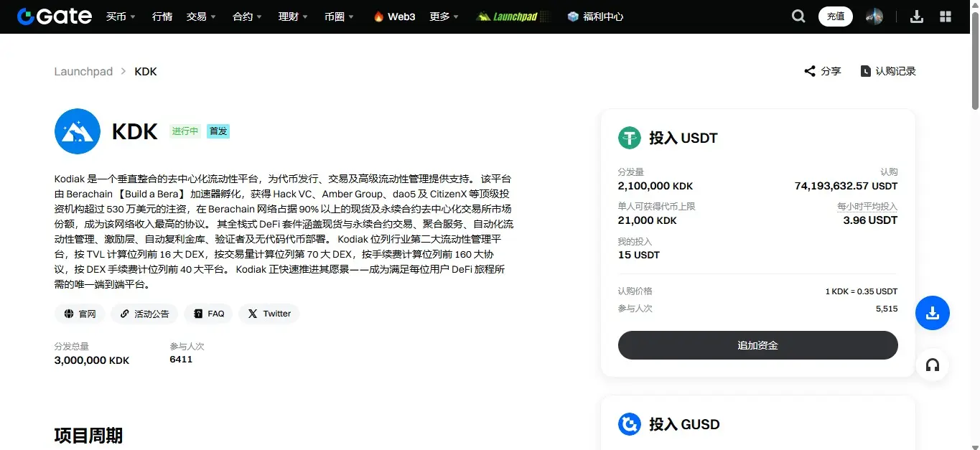980x450 pixels.
Task: Click the FAQ book icon
Action: tap(198, 314)
